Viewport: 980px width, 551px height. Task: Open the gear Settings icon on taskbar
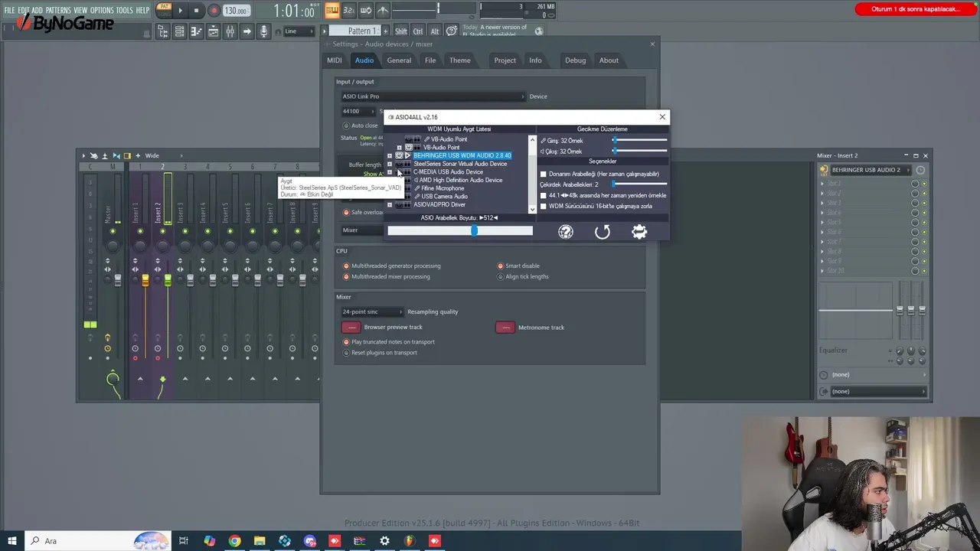(x=384, y=541)
